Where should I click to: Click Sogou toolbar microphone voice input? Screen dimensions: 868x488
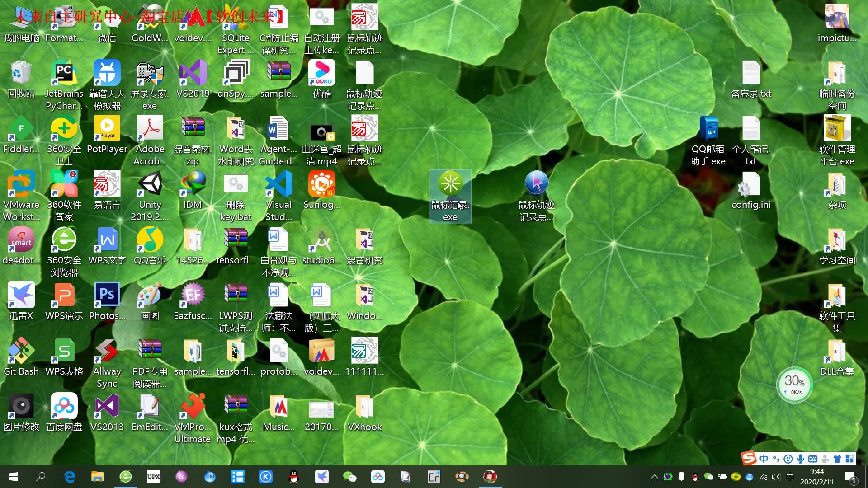point(801,459)
